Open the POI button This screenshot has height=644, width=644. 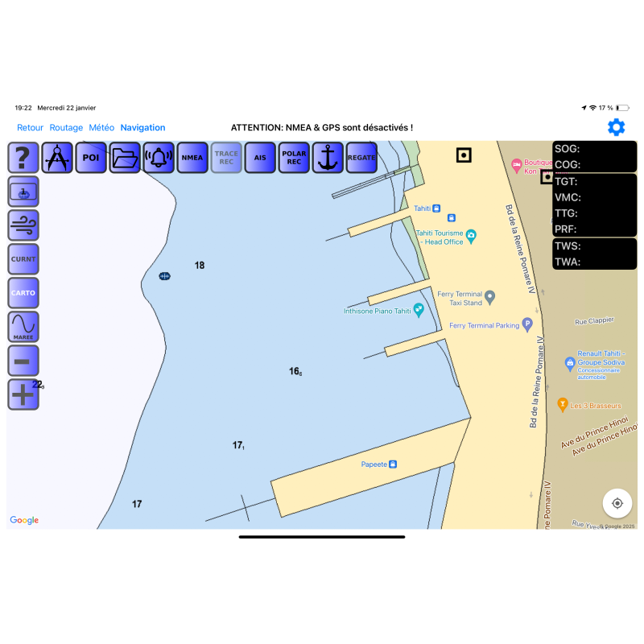tap(91, 158)
